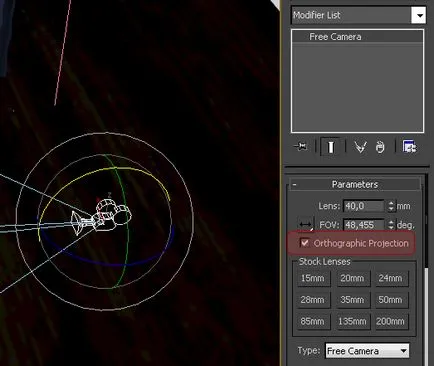Image resolution: width=434 pixels, height=366 pixels.
Task: Click the Lens value field
Action: [364, 206]
